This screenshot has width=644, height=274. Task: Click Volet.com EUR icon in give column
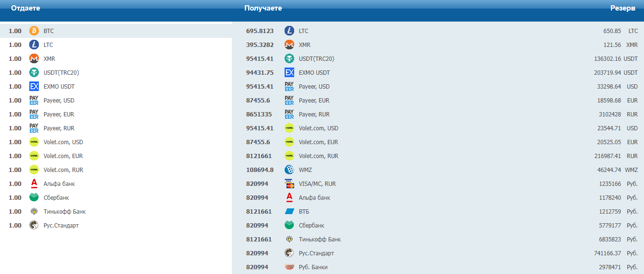(34, 156)
